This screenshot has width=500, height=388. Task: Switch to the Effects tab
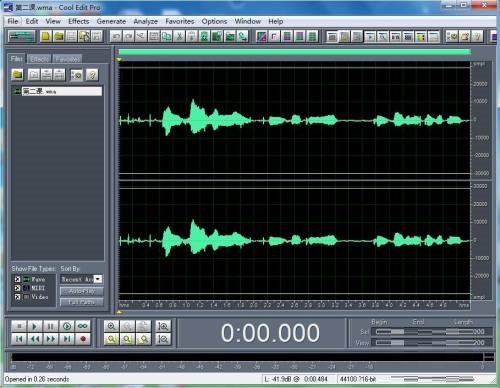(x=39, y=59)
